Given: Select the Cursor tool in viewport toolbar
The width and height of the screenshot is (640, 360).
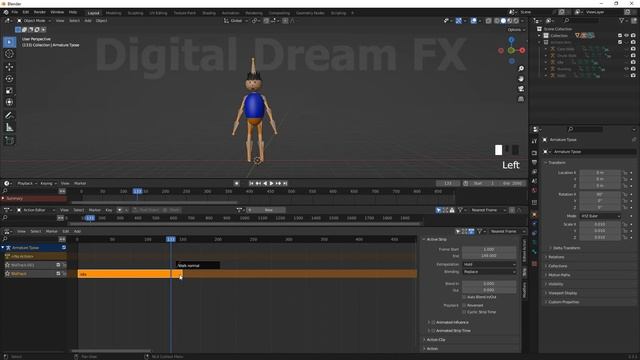Looking at the screenshot, I should pyautogui.click(x=9, y=54).
